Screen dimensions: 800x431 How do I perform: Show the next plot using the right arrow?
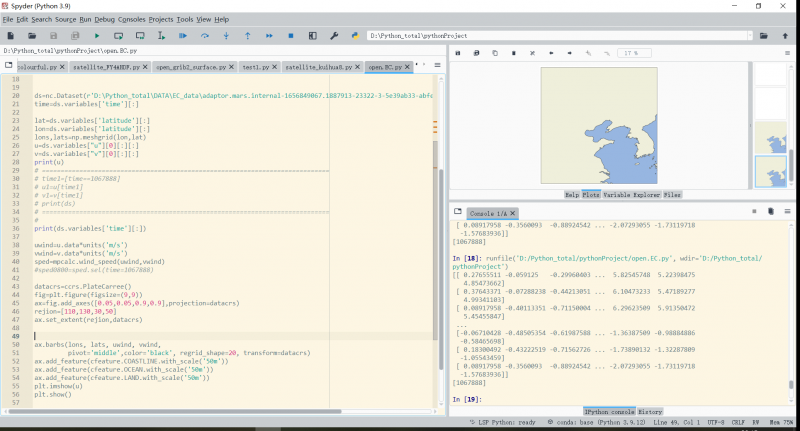(569, 53)
